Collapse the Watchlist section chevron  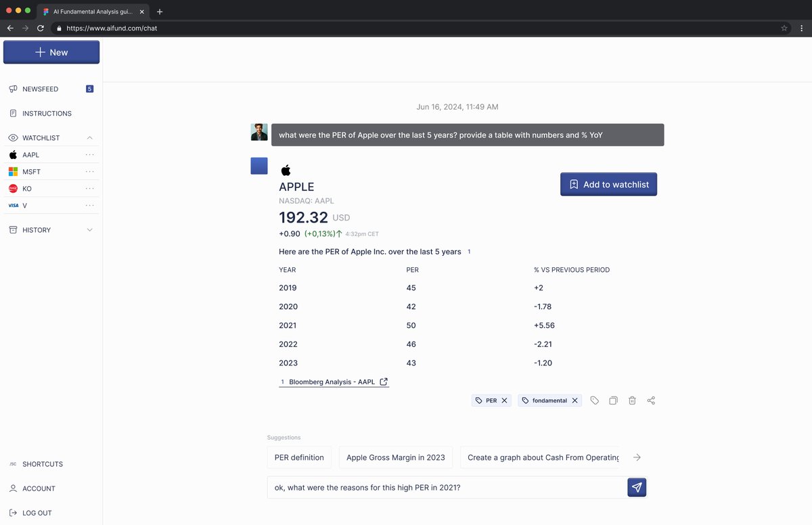(x=90, y=138)
